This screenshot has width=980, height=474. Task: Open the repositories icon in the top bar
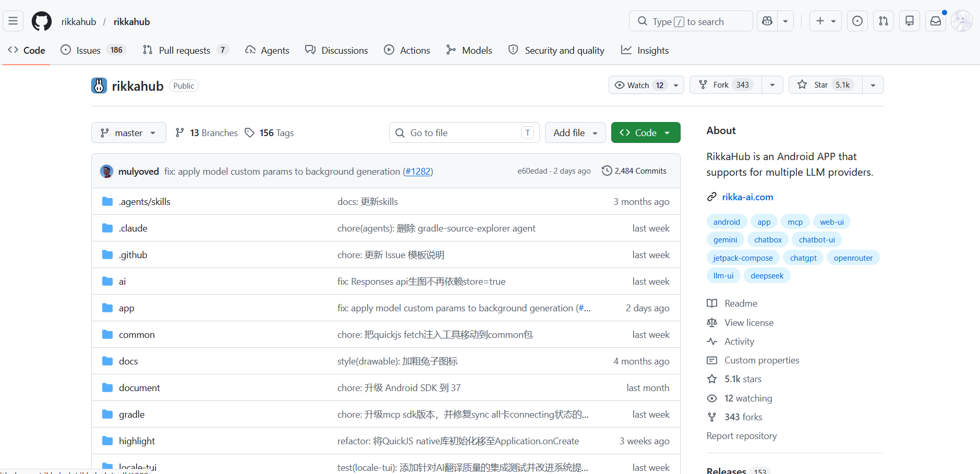pos(910,21)
